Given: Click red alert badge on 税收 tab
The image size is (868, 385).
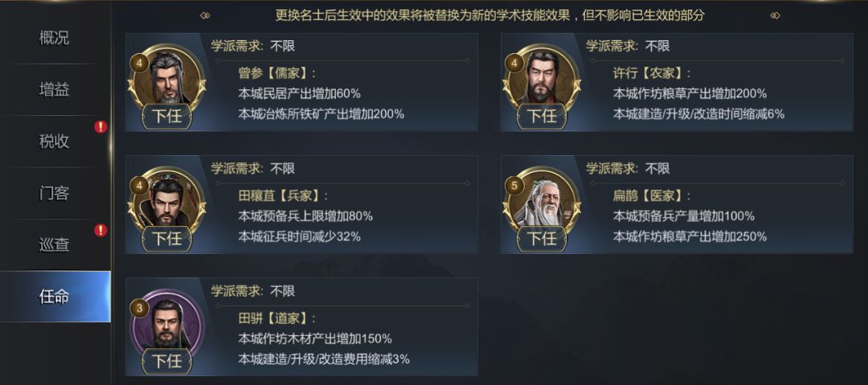Looking at the screenshot, I should (100, 126).
